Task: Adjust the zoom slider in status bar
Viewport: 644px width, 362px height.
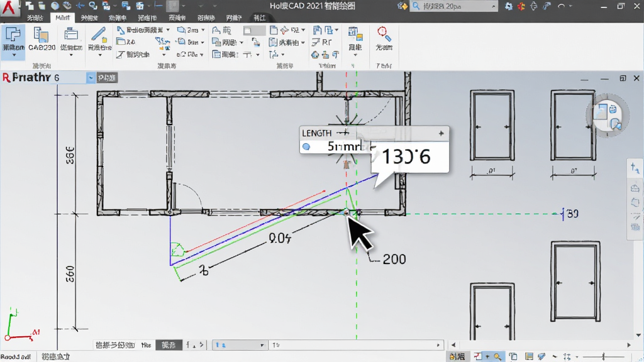Action: click(603, 356)
